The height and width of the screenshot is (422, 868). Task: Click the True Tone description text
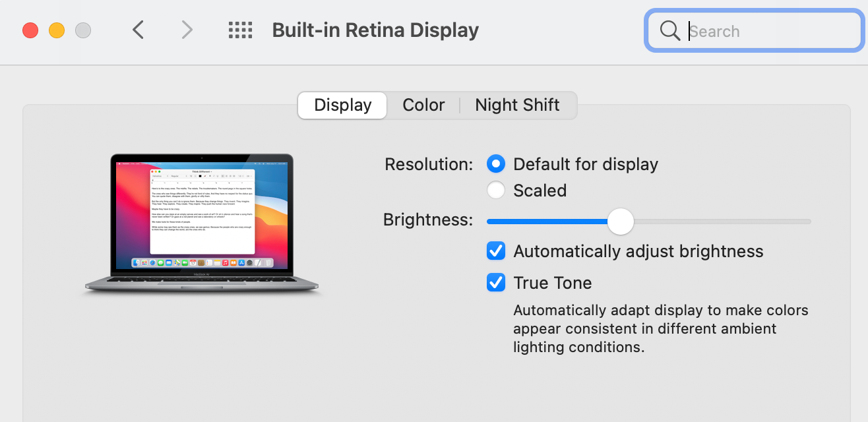pos(660,328)
